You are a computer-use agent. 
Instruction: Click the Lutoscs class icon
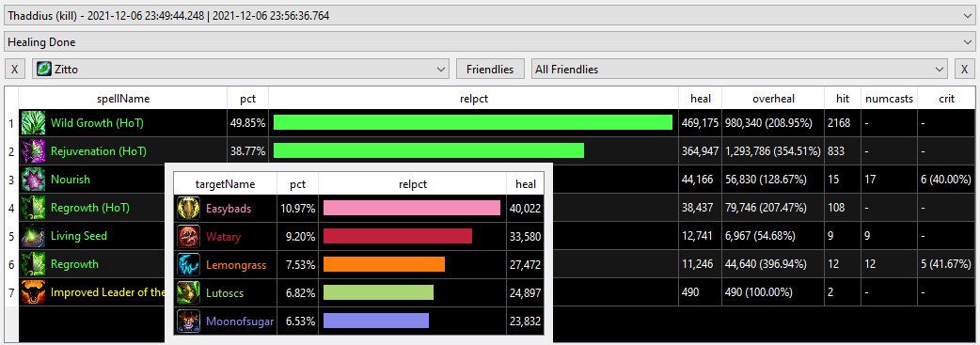(188, 293)
